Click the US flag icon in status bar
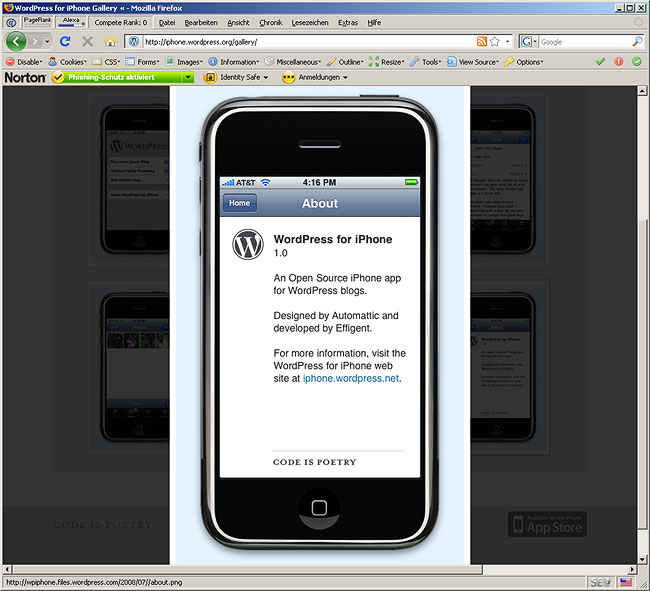The image size is (650, 591). (x=626, y=582)
